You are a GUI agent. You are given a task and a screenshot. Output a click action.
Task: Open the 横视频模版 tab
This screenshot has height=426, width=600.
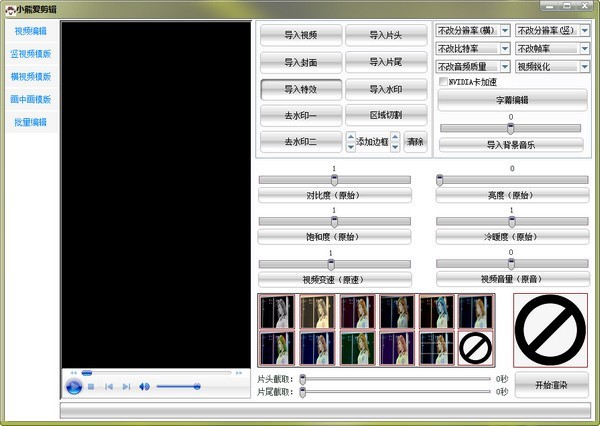click(x=31, y=77)
